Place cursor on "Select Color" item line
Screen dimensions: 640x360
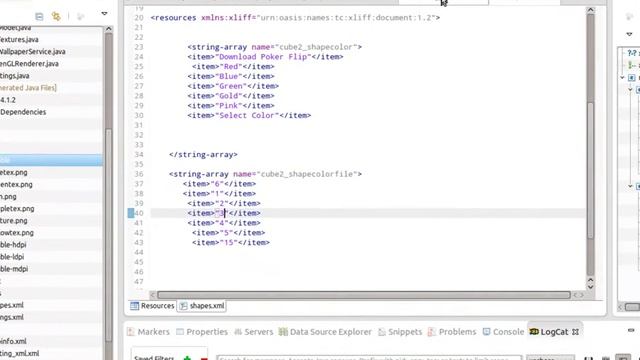click(249, 116)
